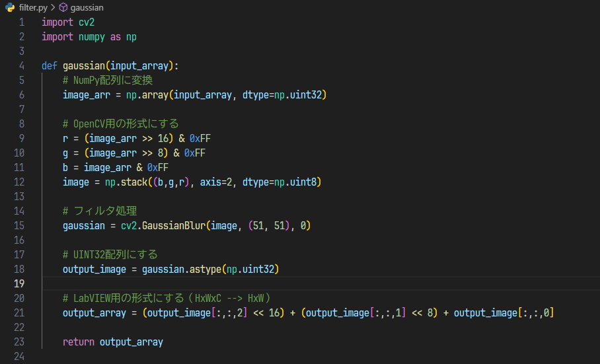
Task: Click line number 19 in gutter
Action: coord(19,283)
